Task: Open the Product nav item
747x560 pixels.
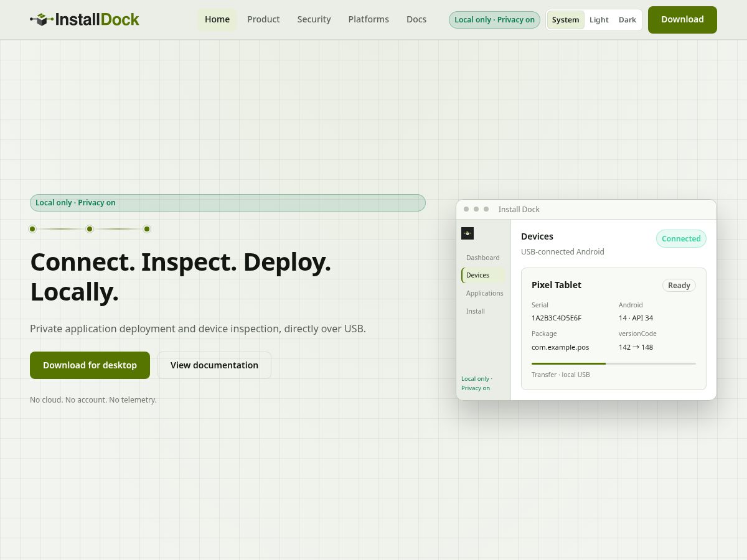Action: (x=263, y=19)
